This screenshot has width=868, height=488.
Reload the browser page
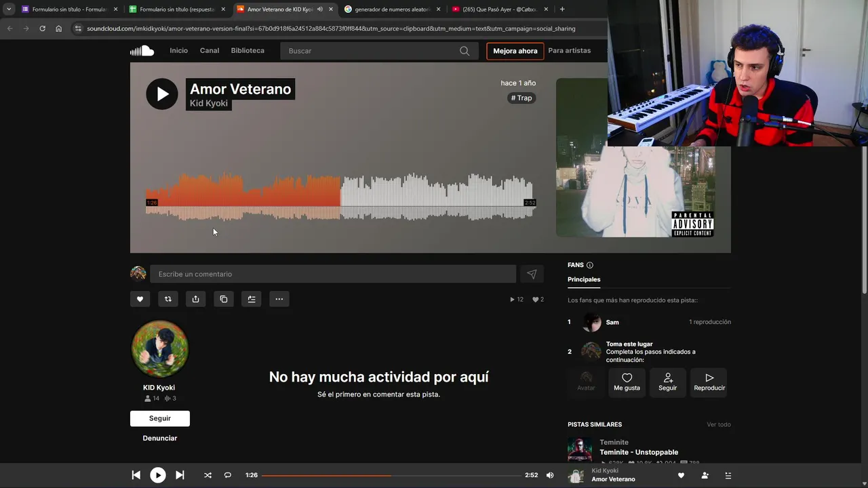coord(42,28)
